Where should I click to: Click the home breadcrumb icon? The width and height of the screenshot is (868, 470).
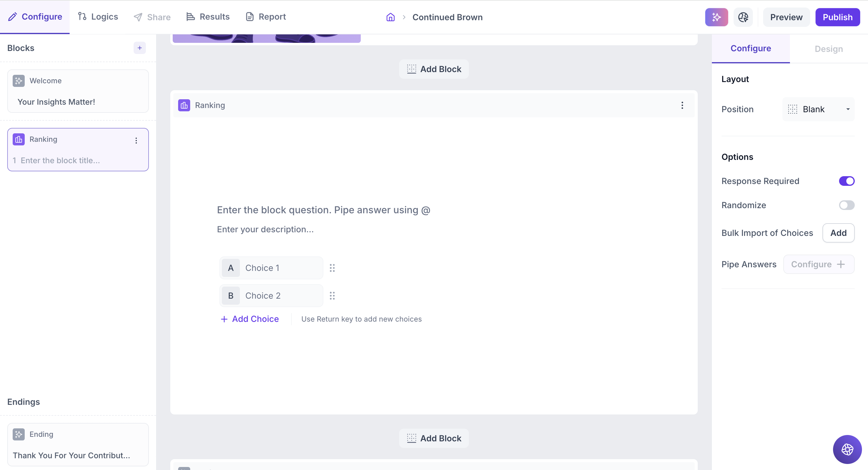pyautogui.click(x=390, y=17)
